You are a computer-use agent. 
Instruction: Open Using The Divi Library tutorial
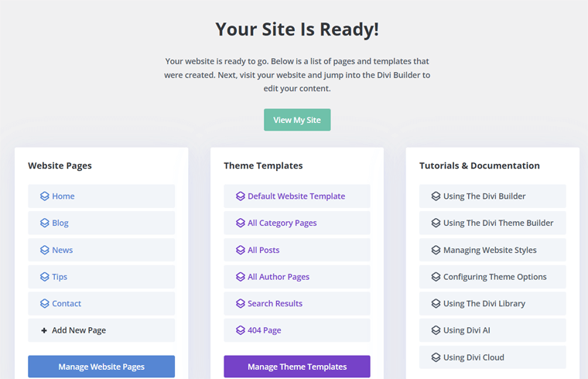[493, 303]
